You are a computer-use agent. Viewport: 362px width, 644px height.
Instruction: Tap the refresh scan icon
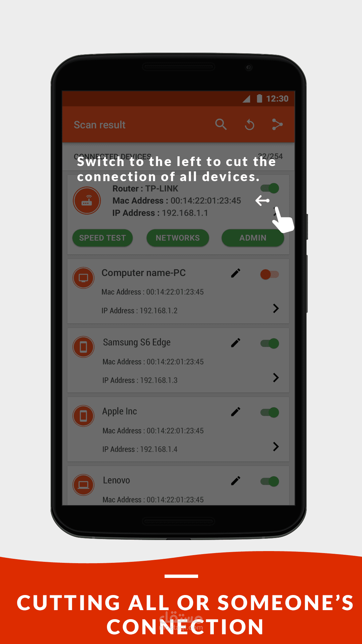249,125
